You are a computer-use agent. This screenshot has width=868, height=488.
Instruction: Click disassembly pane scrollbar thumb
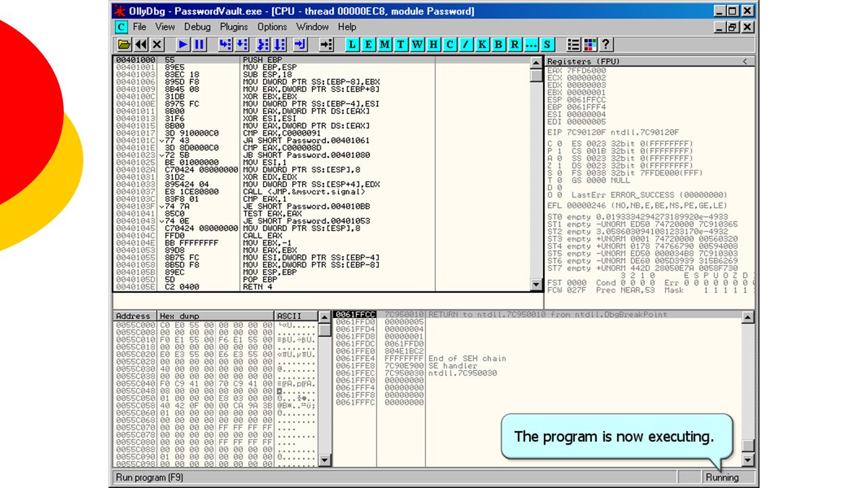tap(536, 75)
